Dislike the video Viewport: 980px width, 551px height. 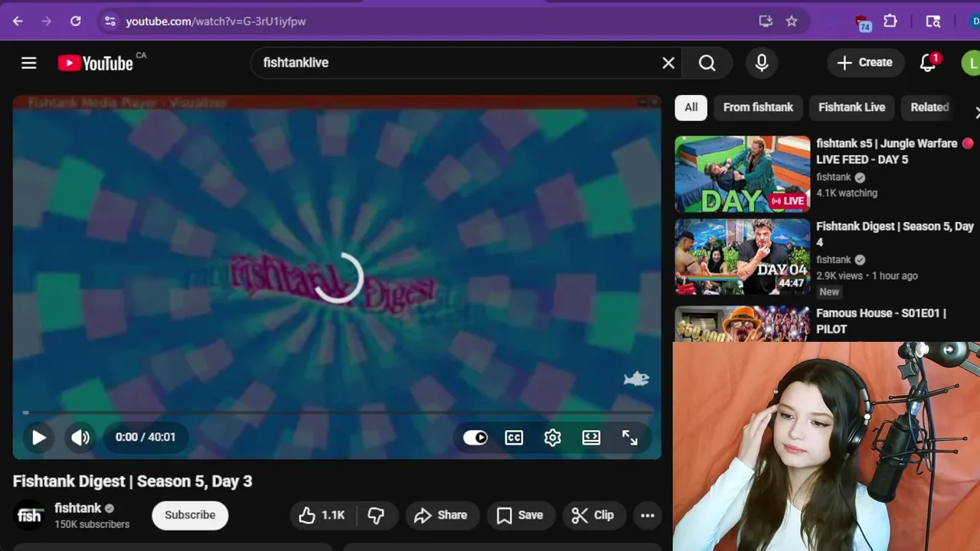point(376,515)
